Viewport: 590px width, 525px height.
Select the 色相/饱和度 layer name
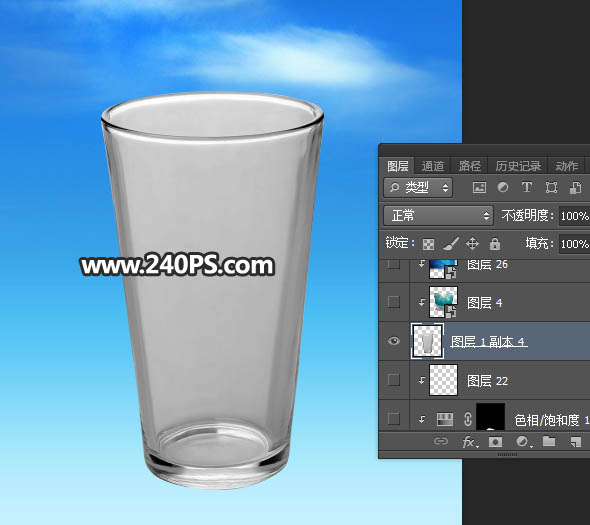pos(552,420)
